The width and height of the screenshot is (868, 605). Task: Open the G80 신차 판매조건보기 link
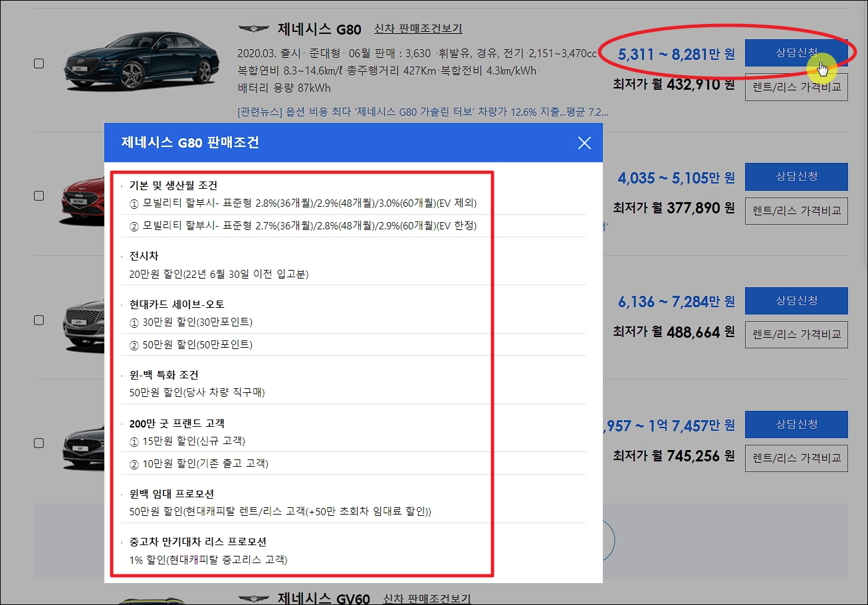click(x=418, y=29)
